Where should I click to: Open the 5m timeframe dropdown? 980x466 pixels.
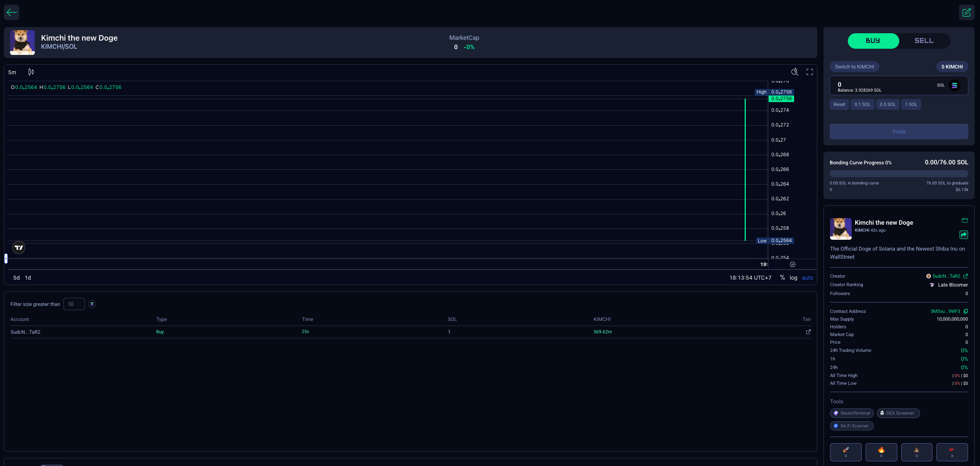[x=12, y=72]
